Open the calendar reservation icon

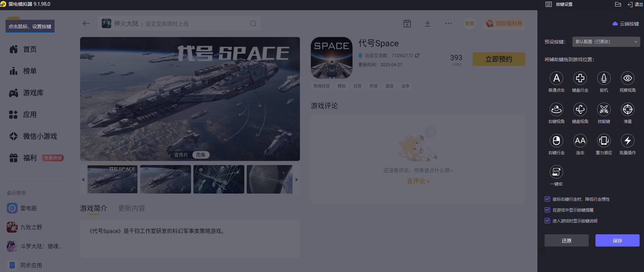coord(407,23)
